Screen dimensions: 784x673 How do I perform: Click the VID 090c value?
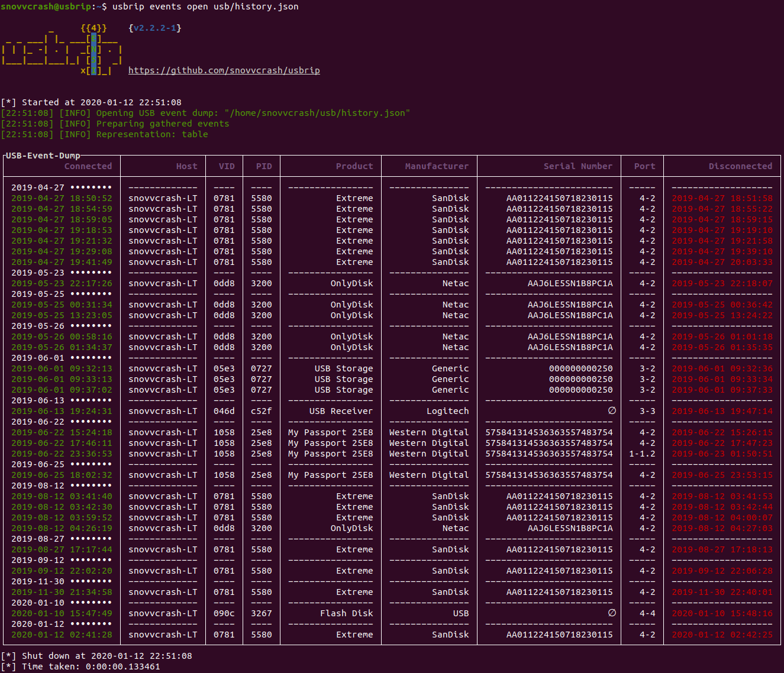coord(224,613)
